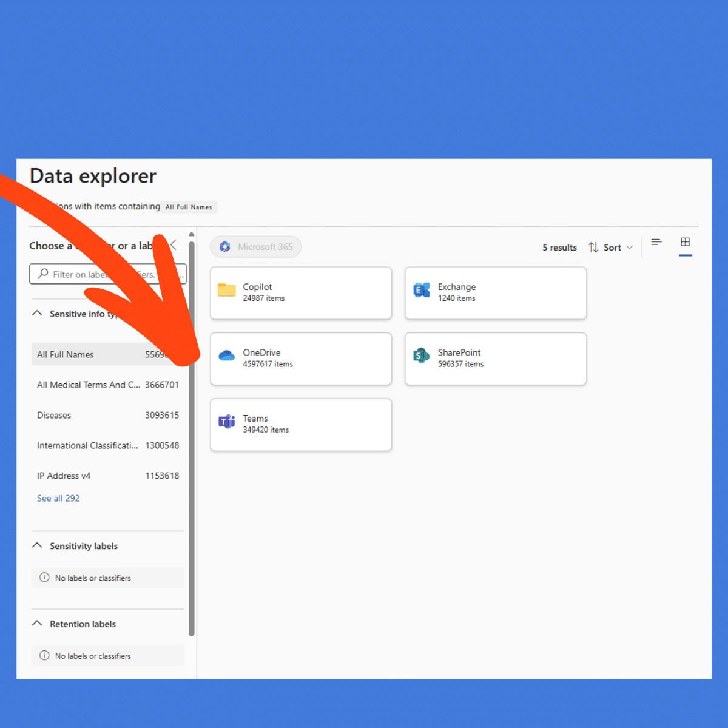Click info icon under Retention labels
This screenshot has height=728, width=728.
point(44,655)
